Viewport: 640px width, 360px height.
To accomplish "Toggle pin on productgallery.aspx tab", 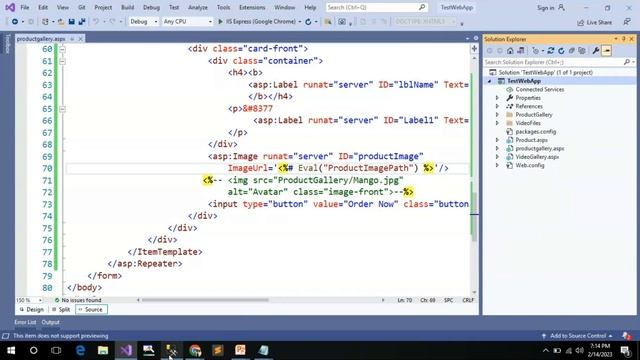I will (72, 39).
